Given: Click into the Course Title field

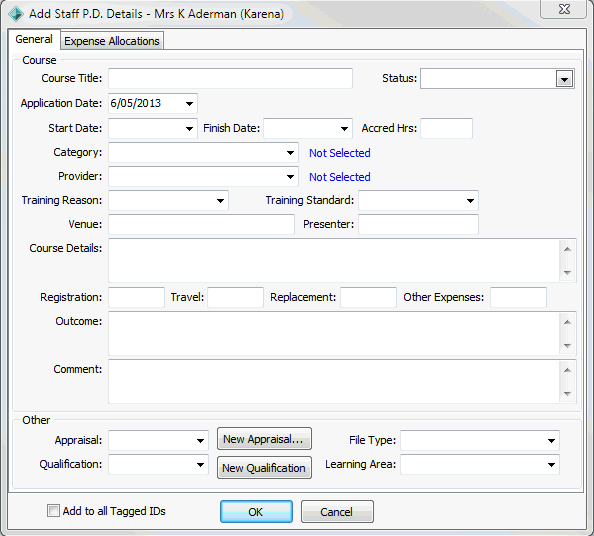Looking at the screenshot, I should 230,78.
